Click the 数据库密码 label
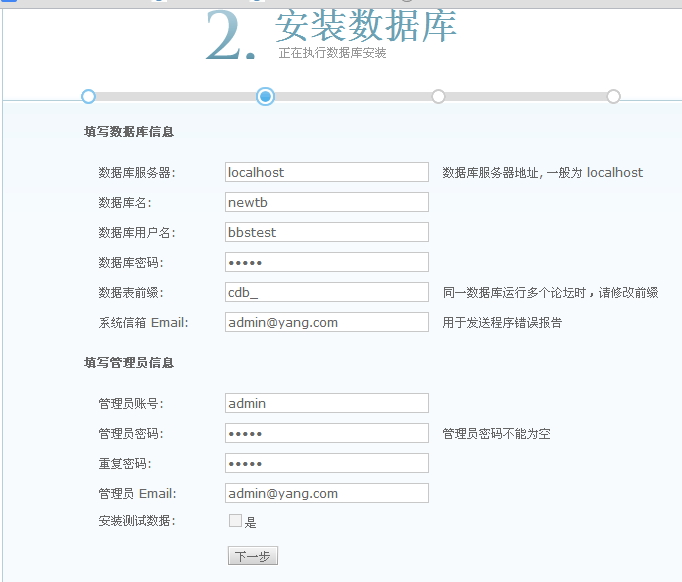 (x=131, y=263)
